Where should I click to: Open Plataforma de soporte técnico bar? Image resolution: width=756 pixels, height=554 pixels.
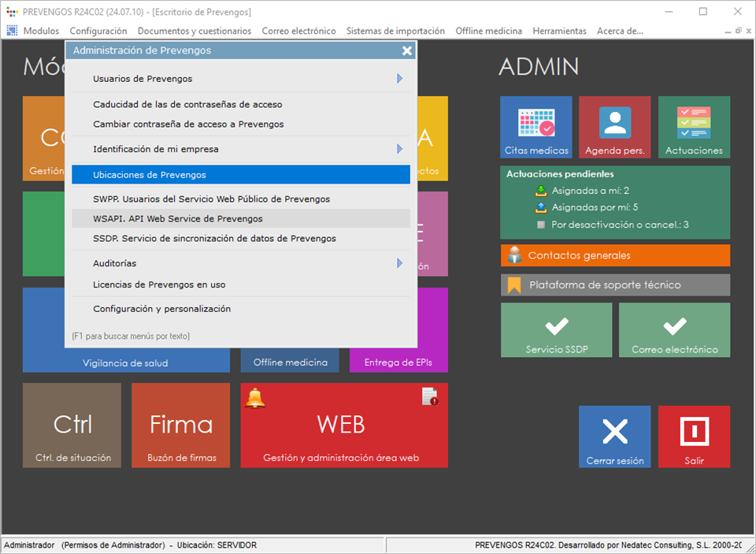(x=615, y=284)
